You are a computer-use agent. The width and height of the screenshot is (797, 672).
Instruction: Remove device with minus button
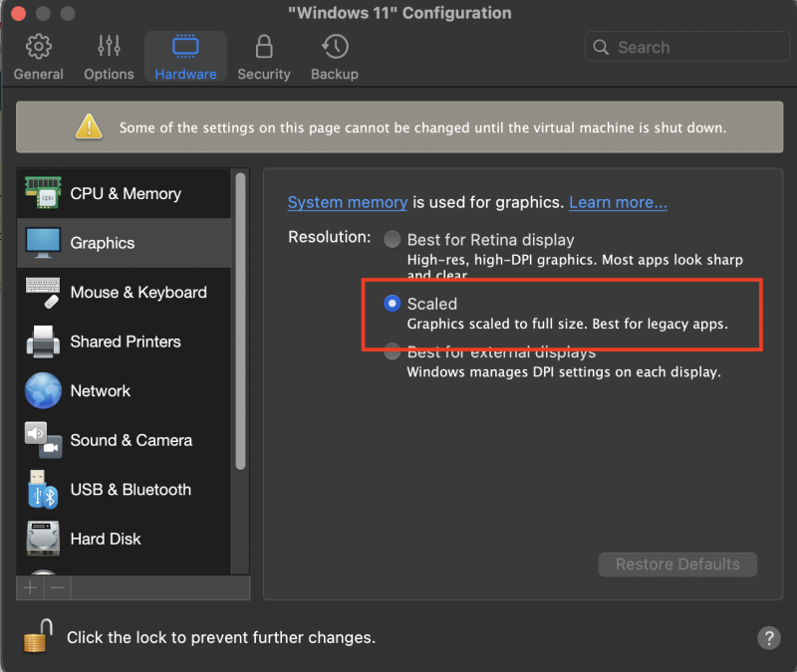point(58,588)
